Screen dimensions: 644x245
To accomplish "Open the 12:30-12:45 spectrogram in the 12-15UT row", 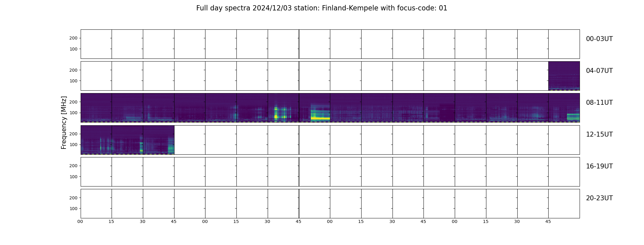I will tap(159, 140).
